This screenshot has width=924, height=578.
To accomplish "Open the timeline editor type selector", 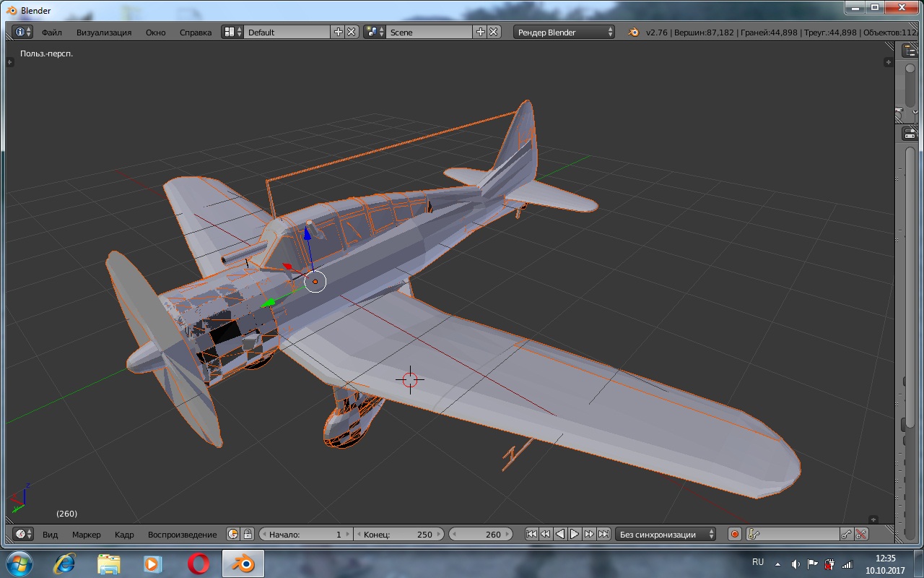I will pos(24,534).
